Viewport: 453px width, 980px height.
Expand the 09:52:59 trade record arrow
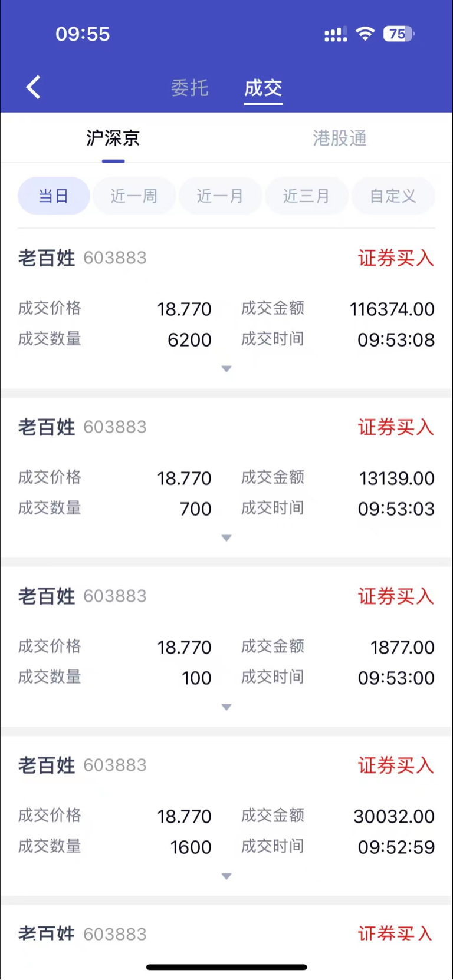click(226, 876)
